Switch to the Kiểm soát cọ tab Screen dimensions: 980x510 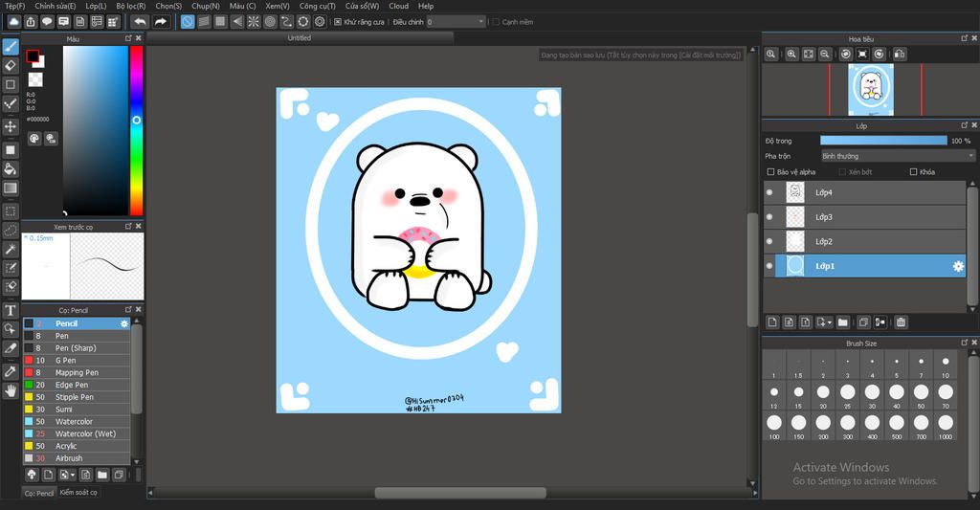[x=78, y=493]
